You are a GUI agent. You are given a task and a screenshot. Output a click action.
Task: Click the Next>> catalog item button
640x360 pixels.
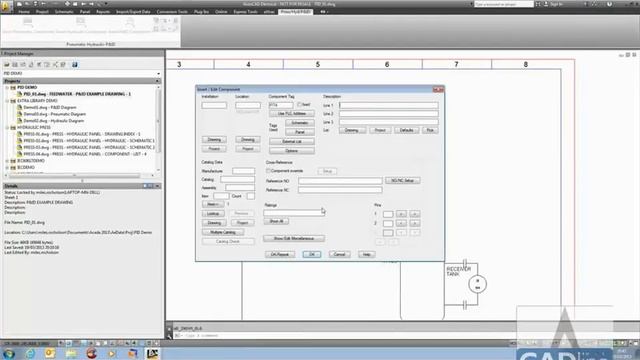(x=213, y=204)
